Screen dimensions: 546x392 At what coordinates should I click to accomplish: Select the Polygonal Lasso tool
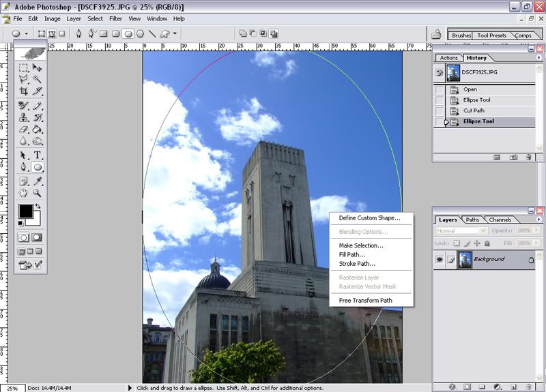(x=23, y=79)
